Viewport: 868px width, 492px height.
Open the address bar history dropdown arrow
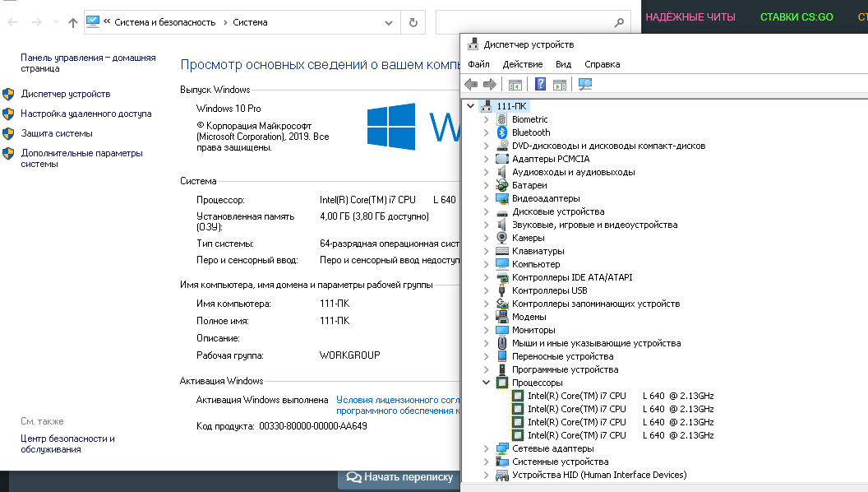coord(389,23)
